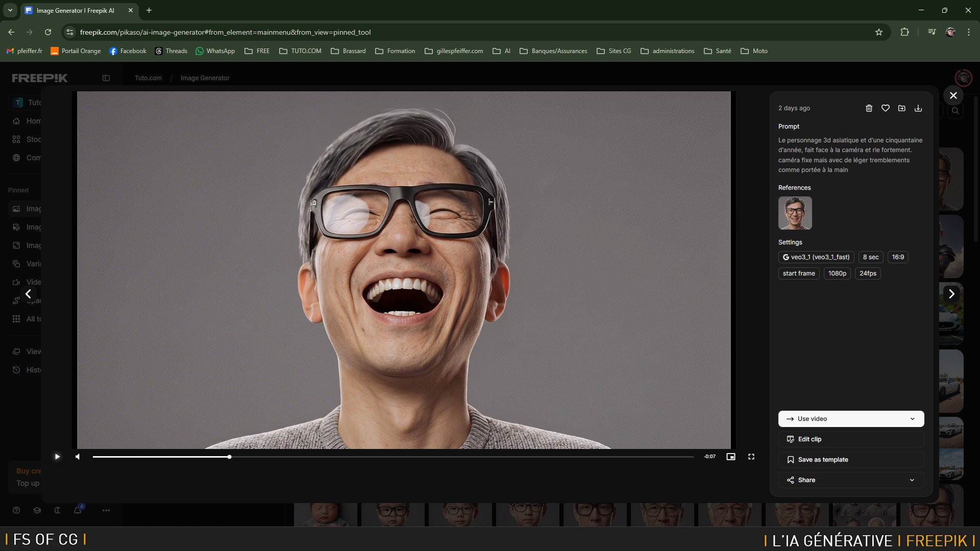Open the browser tab search dropdown
The image size is (980, 551).
point(10,10)
